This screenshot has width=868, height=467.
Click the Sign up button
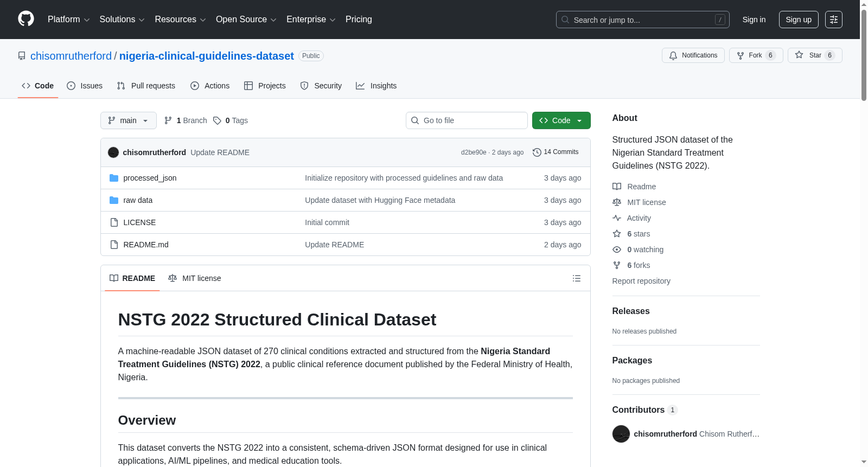[799, 20]
